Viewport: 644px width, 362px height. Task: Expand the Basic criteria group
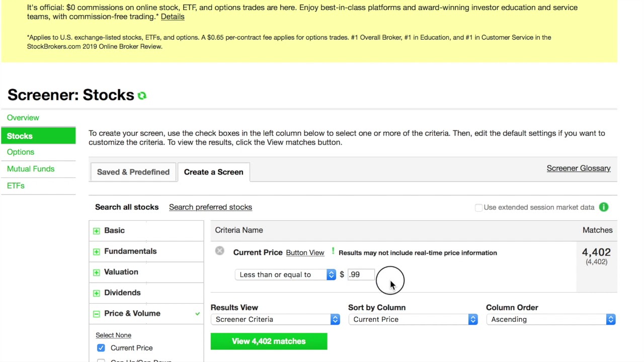click(97, 231)
